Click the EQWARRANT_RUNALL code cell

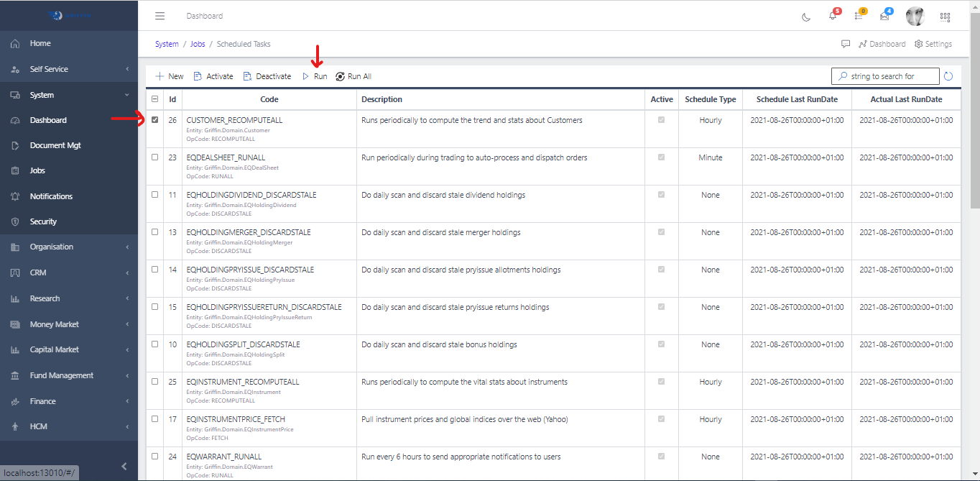(269, 465)
